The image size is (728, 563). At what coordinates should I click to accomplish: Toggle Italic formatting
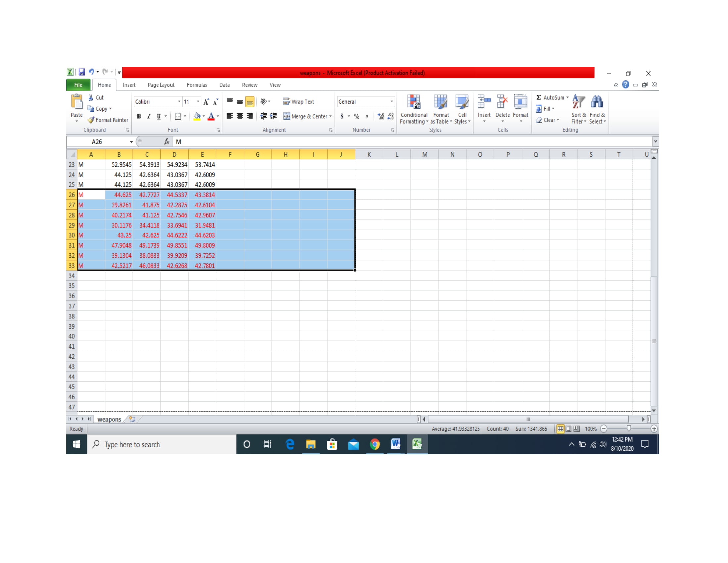pyautogui.click(x=149, y=116)
